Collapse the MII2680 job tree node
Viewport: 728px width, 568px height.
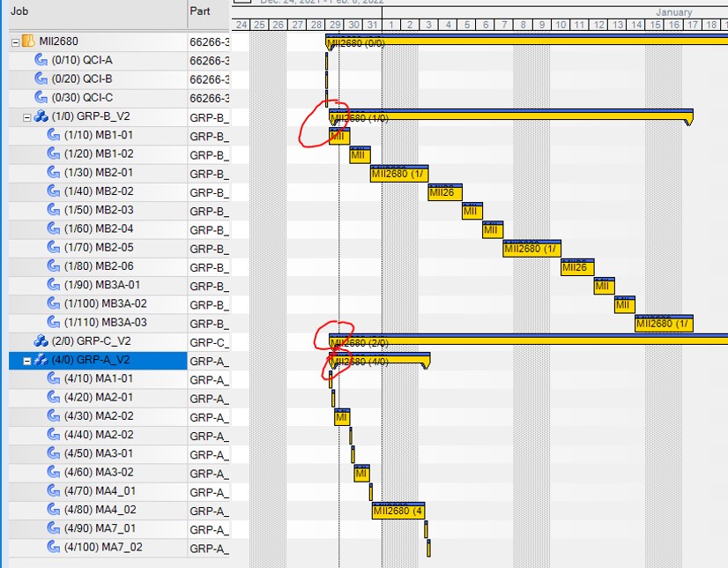tap(15, 42)
